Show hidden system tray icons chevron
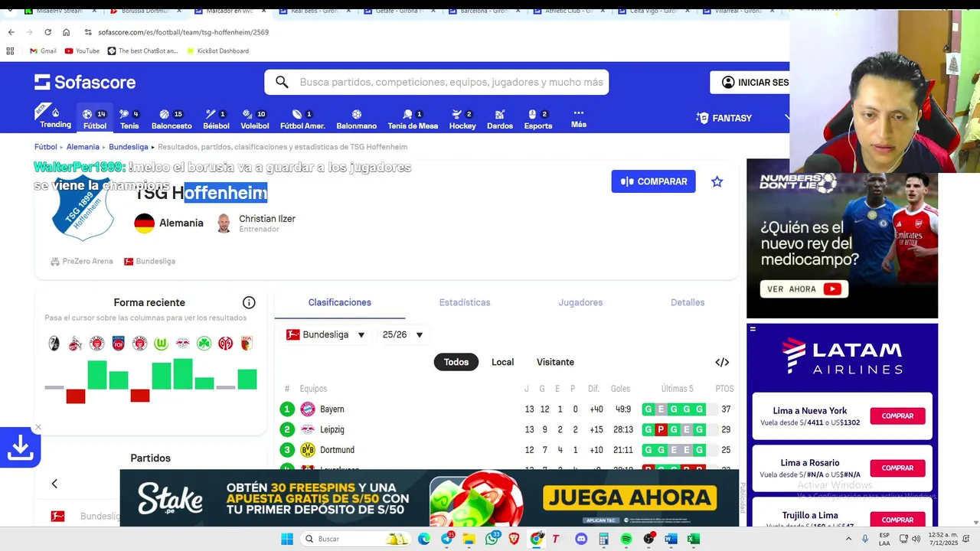Viewport: 980px width, 551px height. tap(849, 539)
